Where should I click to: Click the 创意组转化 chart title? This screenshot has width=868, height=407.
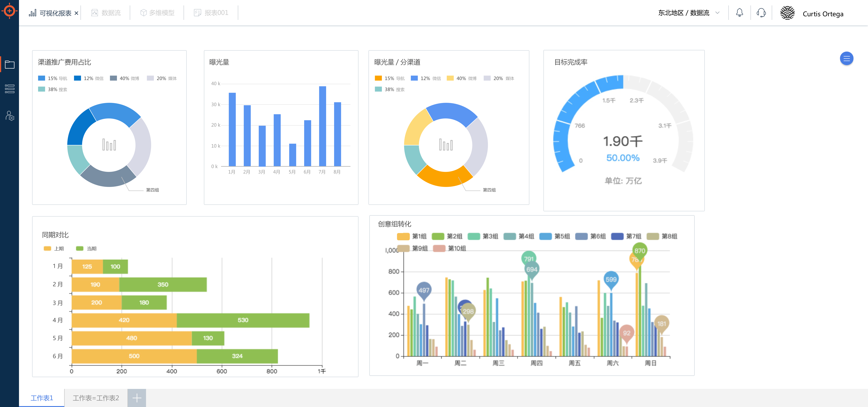pos(394,224)
